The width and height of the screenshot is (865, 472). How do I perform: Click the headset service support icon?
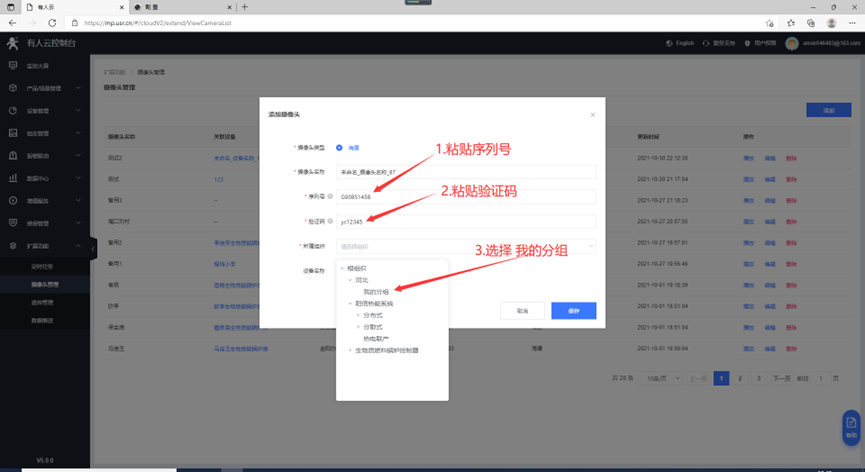coord(706,43)
